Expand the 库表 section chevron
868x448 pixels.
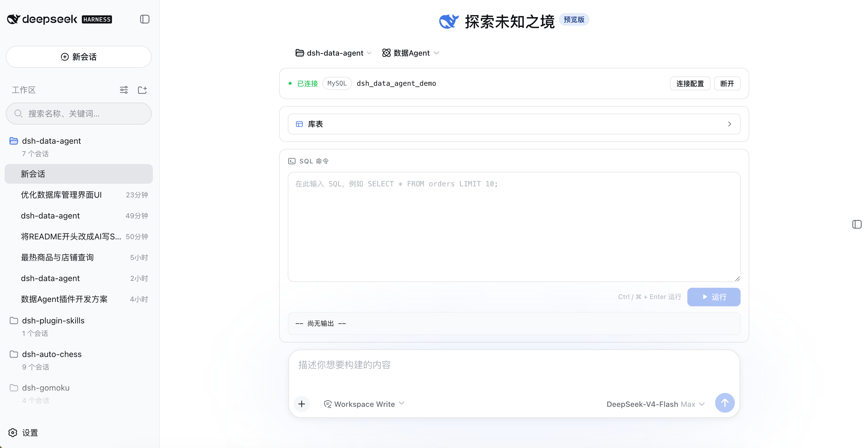pos(730,124)
